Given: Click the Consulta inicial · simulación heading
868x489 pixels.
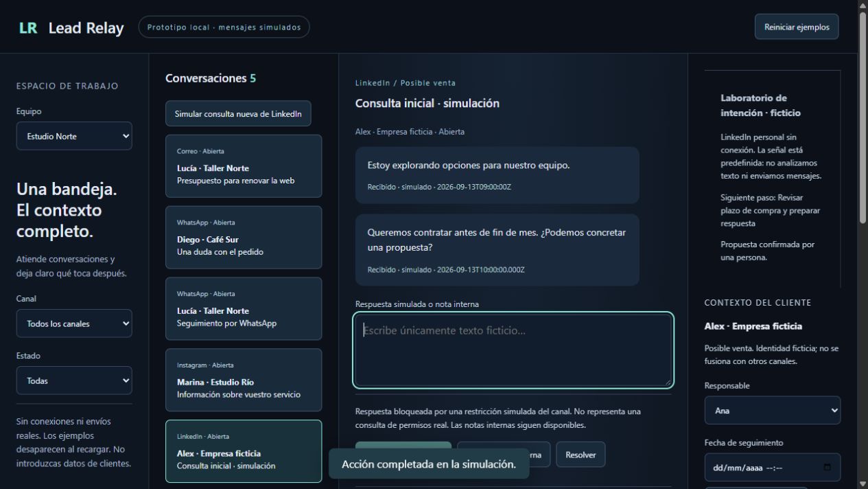Looking at the screenshot, I should click(x=427, y=104).
